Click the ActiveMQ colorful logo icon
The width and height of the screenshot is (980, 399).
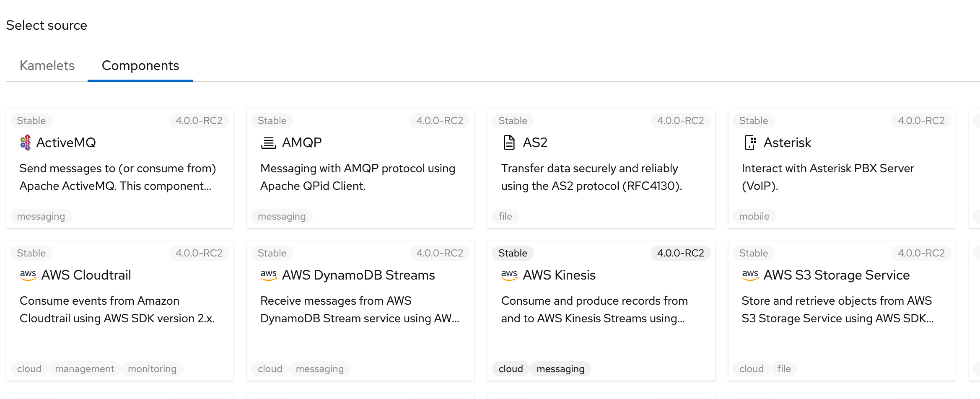pos(26,142)
